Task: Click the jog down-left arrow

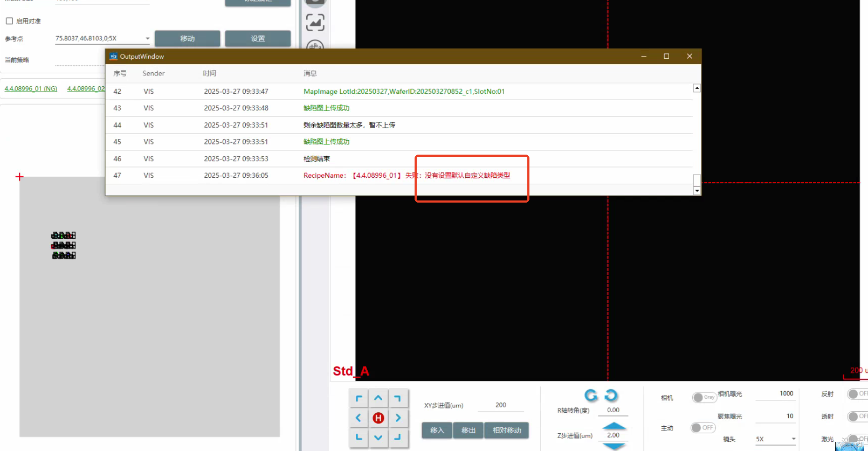Action: [359, 438]
